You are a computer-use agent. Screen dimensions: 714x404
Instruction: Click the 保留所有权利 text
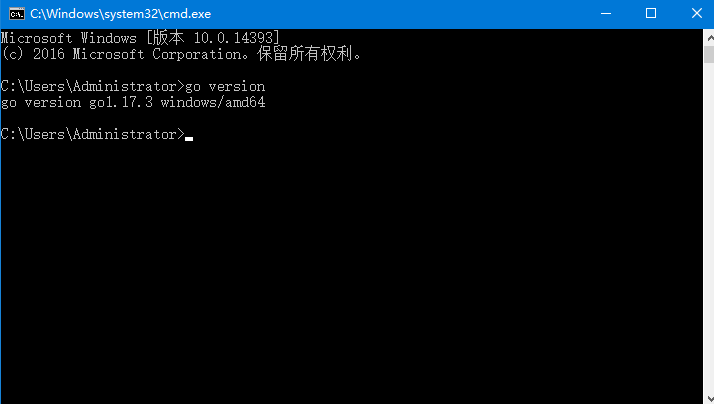point(305,54)
